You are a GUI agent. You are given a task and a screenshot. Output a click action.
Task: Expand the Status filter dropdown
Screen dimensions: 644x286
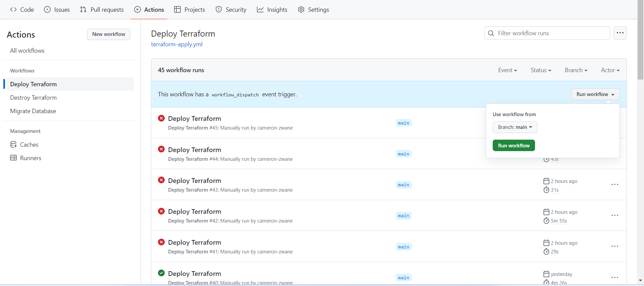pyautogui.click(x=541, y=70)
